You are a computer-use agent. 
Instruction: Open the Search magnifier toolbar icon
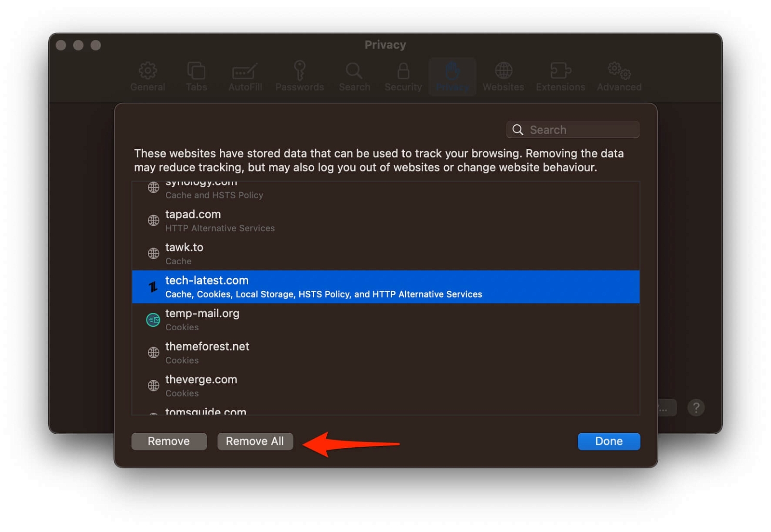coord(354,71)
